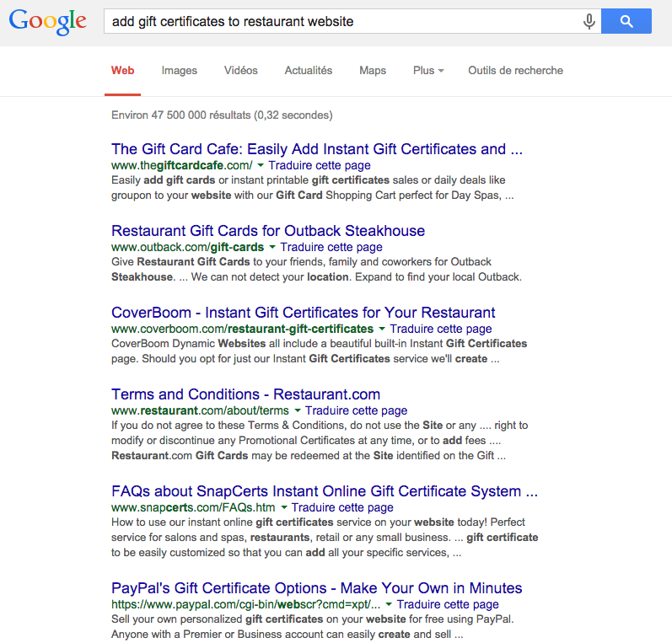Expand the Plus dropdown menu
The height and width of the screenshot is (643, 672).
coord(428,70)
